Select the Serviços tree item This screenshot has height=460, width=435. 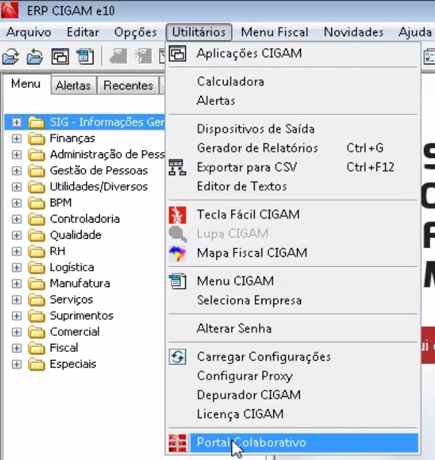tap(71, 300)
